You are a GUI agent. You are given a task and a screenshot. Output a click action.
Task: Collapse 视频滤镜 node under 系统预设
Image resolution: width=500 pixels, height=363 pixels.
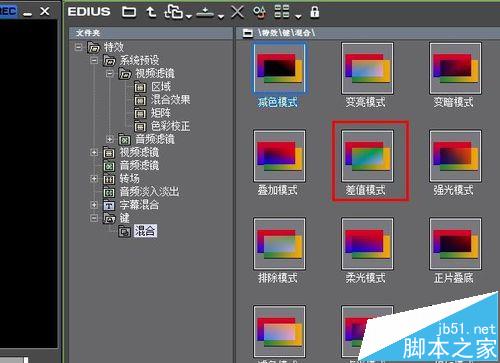pyautogui.click(x=110, y=73)
